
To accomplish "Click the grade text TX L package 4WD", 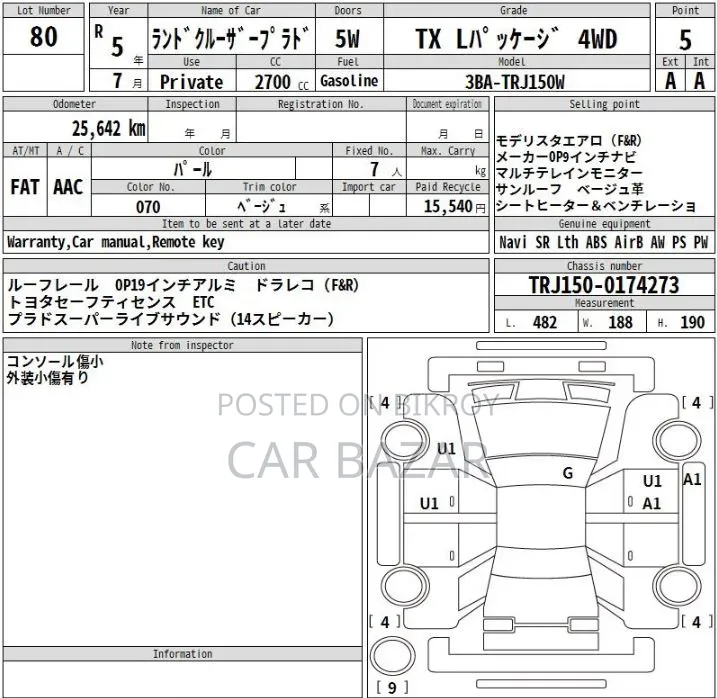I will (516, 39).
